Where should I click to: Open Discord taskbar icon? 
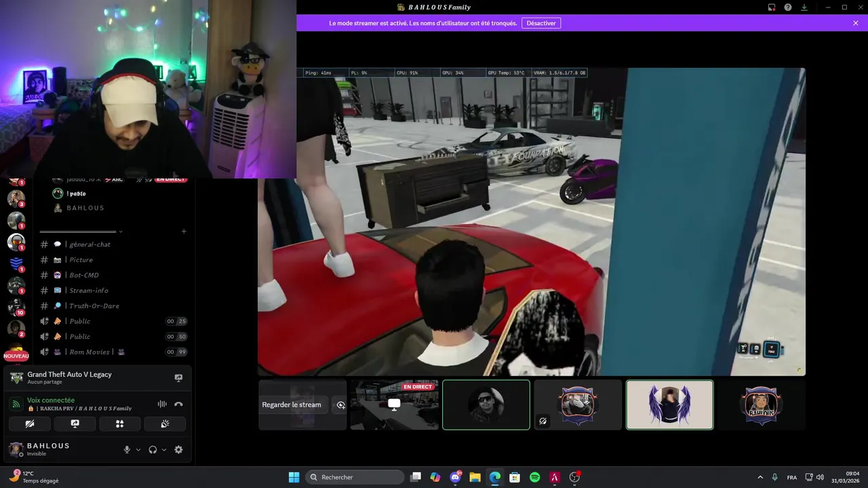(455, 477)
